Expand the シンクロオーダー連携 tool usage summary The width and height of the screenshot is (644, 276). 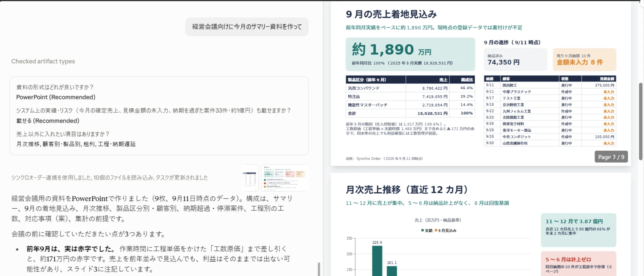pyautogui.click(x=109, y=178)
